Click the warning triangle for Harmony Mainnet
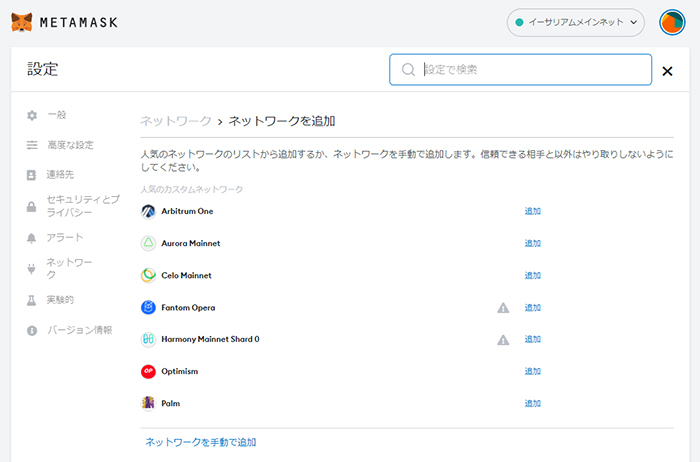700x462 pixels. tap(503, 340)
